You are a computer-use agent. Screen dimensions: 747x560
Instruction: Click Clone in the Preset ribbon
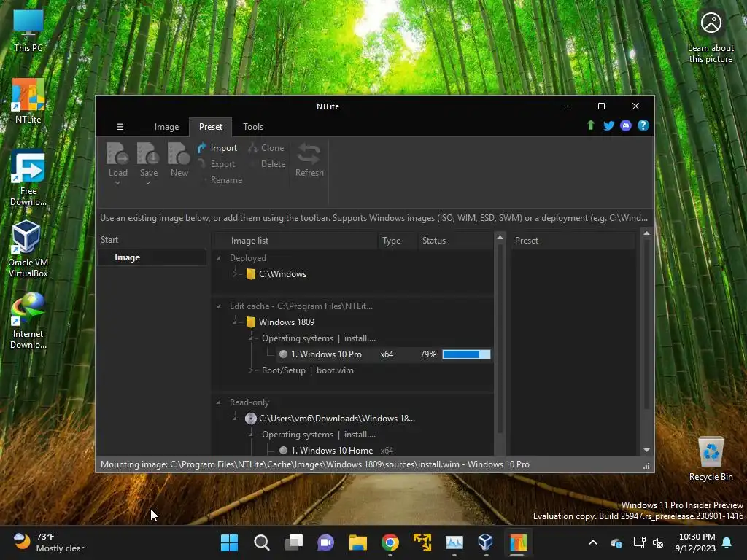point(266,148)
